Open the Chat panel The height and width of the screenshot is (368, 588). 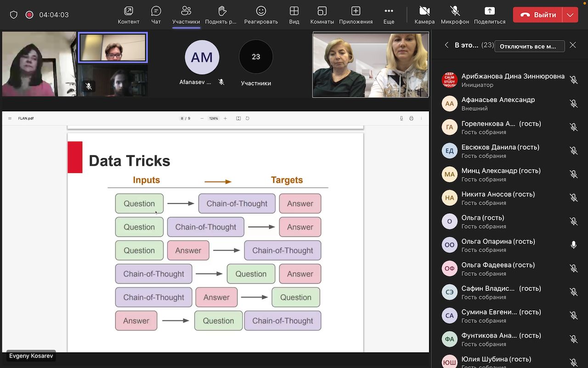tap(156, 11)
